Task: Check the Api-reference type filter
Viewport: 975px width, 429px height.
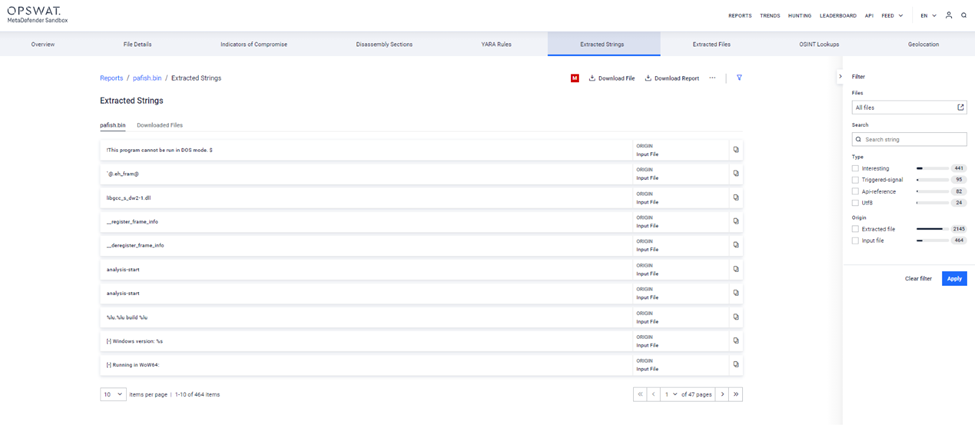Action: coord(856,191)
